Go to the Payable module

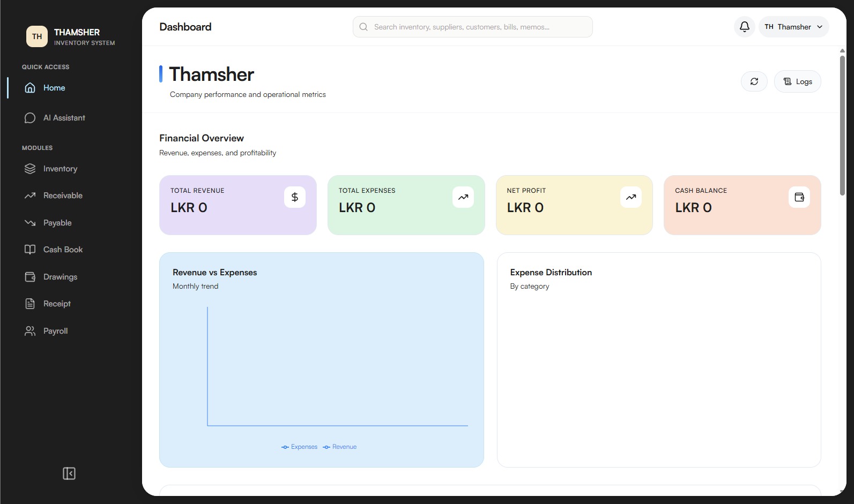click(x=57, y=223)
